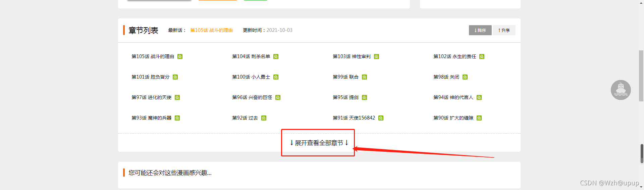Click the free badge beside chapter 104
This screenshot has height=190, width=644.
(x=276, y=57)
